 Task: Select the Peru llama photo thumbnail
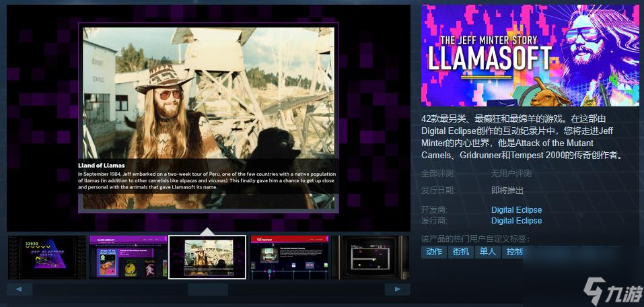pos(207,257)
